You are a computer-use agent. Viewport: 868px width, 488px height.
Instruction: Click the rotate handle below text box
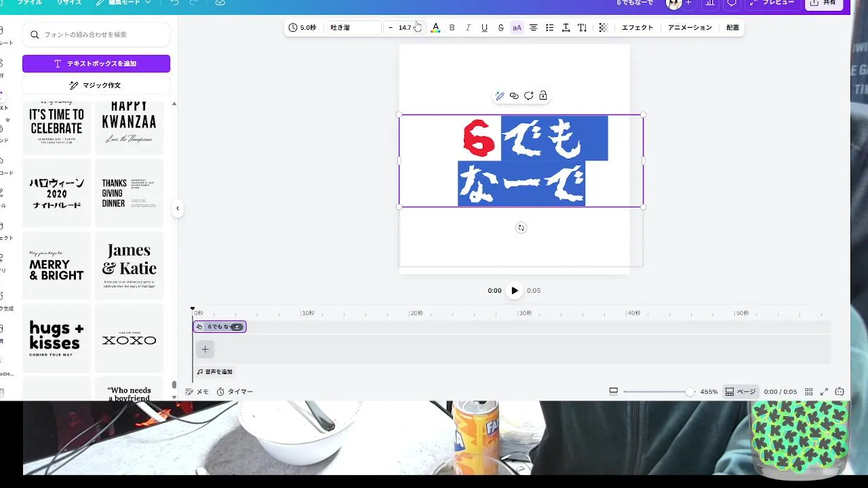pyautogui.click(x=521, y=228)
